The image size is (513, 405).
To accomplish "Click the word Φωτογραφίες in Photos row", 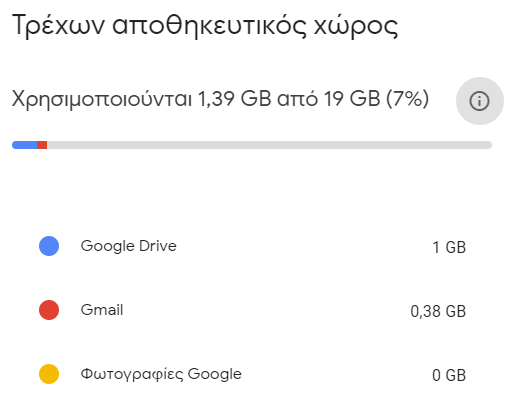I will tap(132, 374).
